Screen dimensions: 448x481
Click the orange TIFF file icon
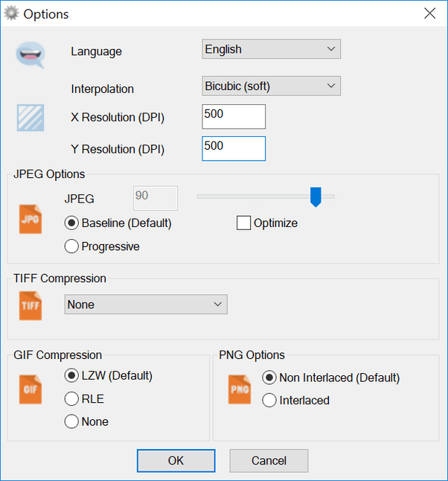[x=31, y=305]
